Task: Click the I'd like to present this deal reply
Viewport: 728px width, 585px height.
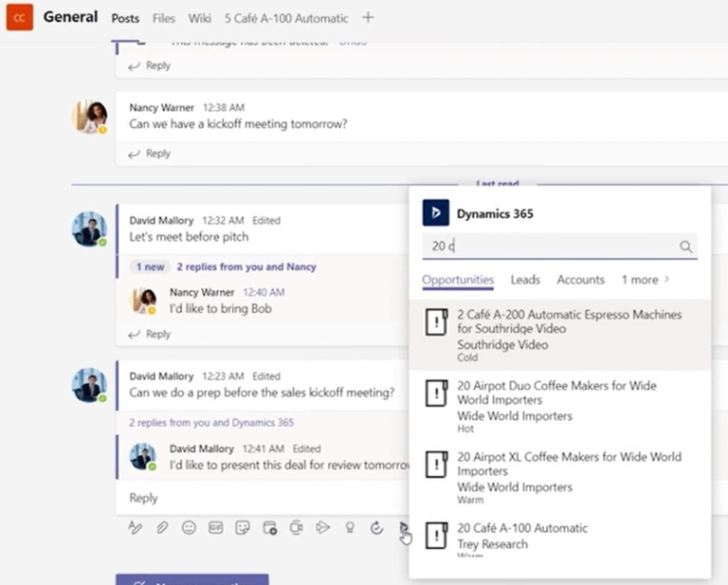Action: click(x=289, y=466)
